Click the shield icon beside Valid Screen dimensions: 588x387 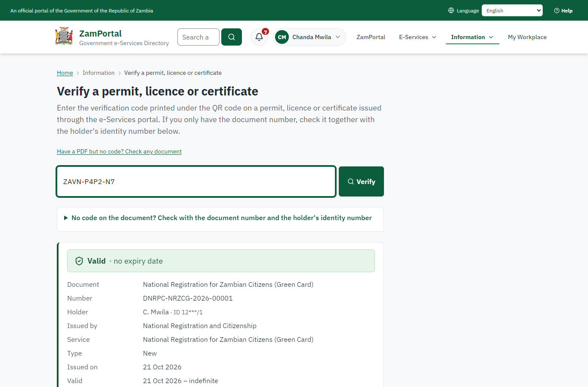79,261
